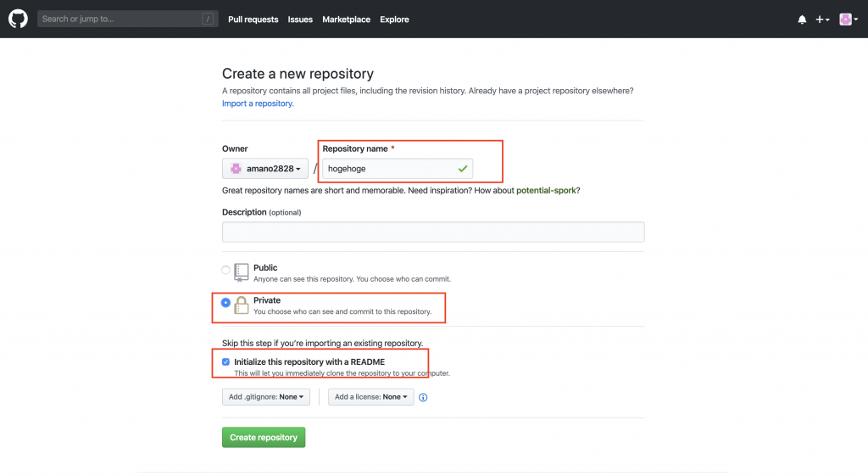This screenshot has height=476, width=868.
Task: Open the GitHub home logo
Action: (18, 19)
